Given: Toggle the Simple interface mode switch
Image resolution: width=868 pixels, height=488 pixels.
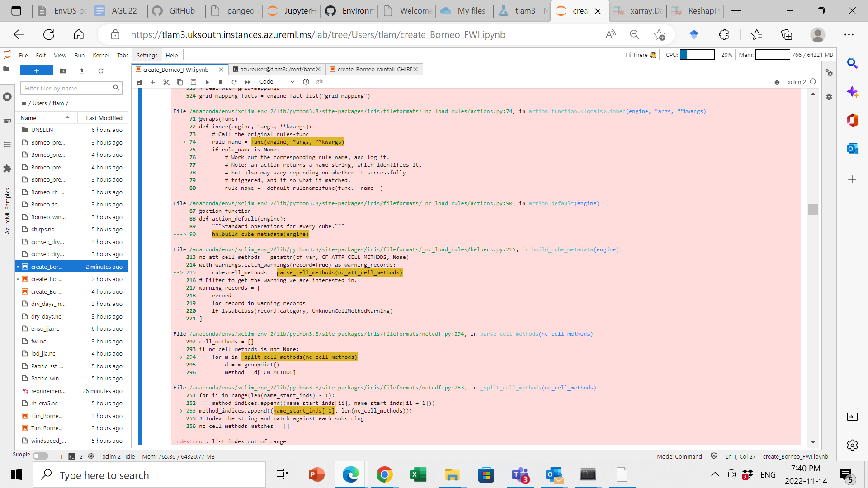Looking at the screenshot, I should 40,456.
